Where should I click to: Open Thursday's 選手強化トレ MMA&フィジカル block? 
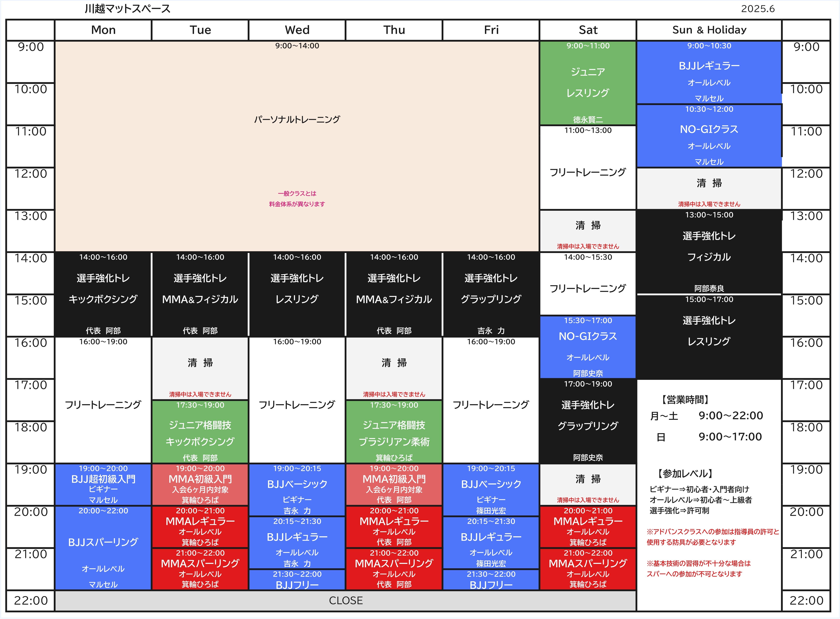tap(394, 294)
